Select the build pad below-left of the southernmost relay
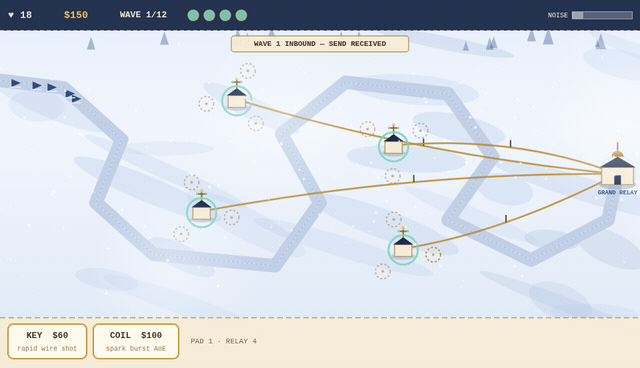This screenshot has height=368, width=640. pos(382,271)
